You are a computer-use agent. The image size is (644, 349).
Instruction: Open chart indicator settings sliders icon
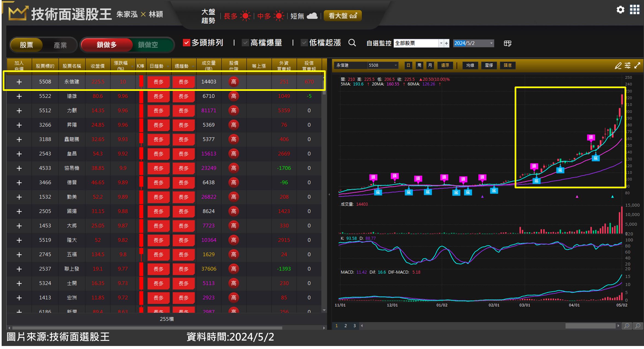pos(628,65)
